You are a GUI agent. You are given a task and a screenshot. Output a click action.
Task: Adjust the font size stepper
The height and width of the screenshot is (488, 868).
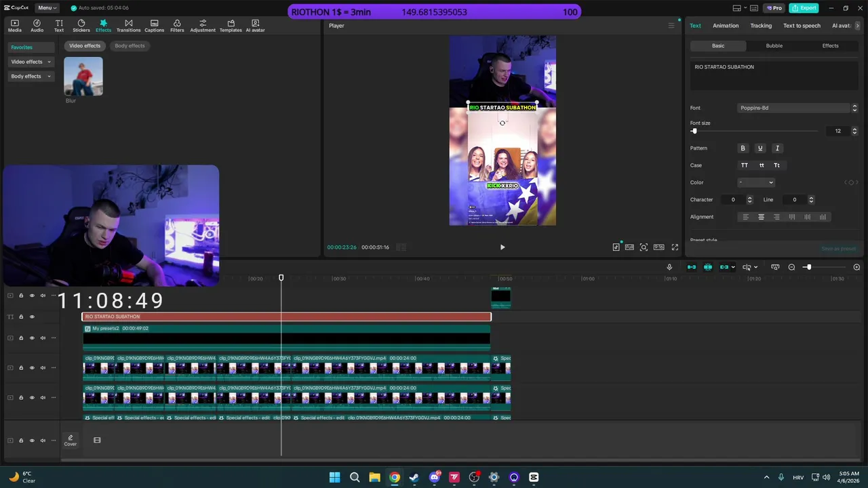[854, 131]
